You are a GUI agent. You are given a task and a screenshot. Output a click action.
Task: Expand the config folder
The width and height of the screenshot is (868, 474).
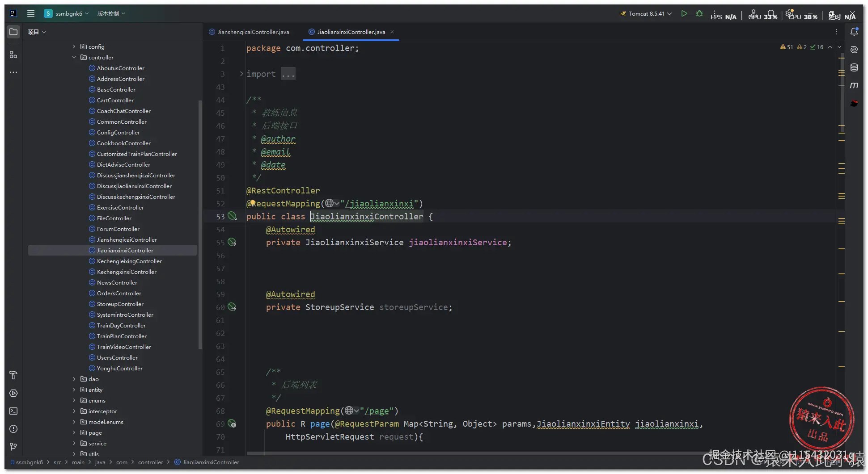(74, 46)
